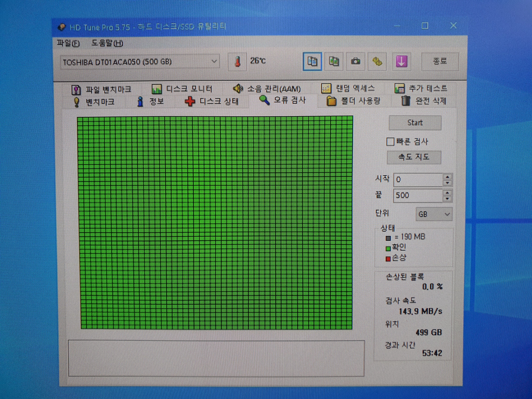Viewport: 532px width, 399px height.
Task: Open the 단위 GB unit dropdown
Action: pos(434,214)
